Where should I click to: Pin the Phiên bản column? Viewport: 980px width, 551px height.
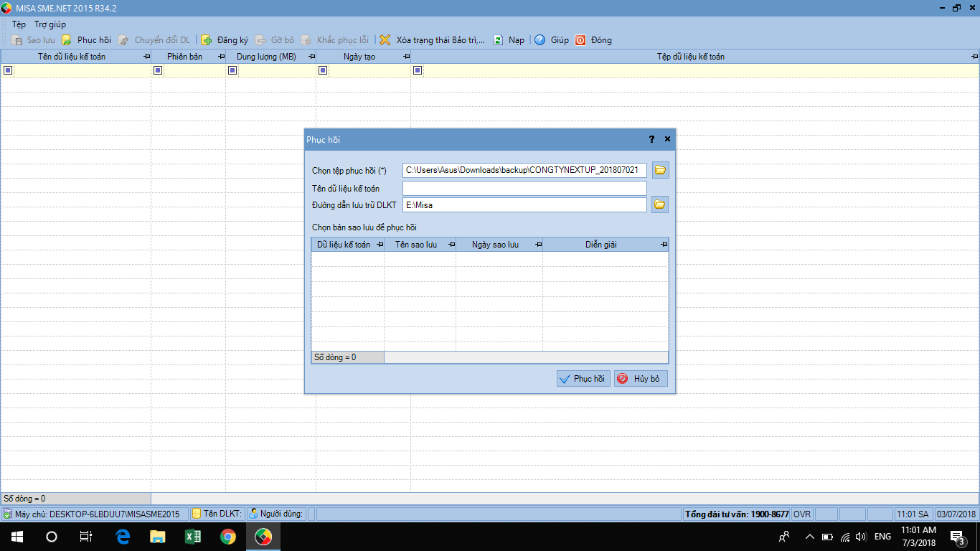coord(221,57)
